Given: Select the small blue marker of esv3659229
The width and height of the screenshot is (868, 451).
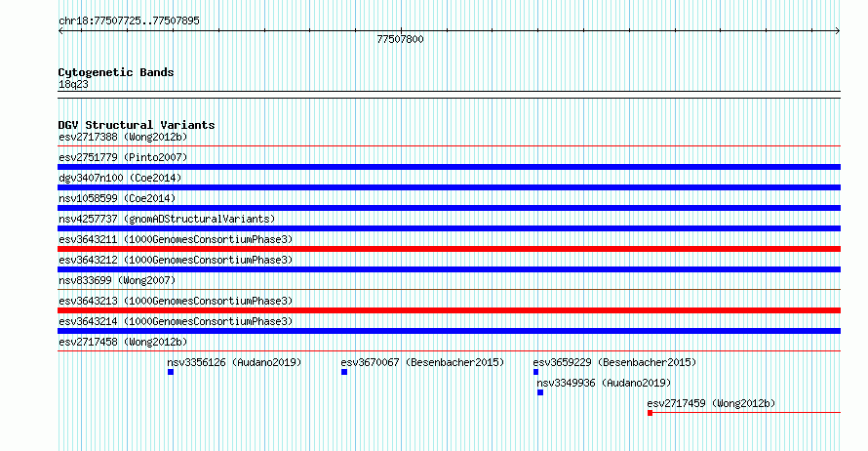Looking at the screenshot, I should click(x=535, y=372).
